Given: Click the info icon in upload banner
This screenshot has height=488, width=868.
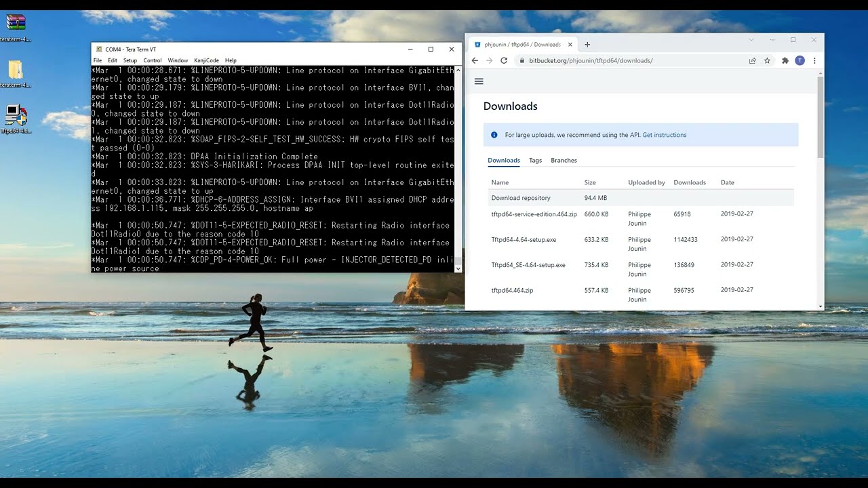Looking at the screenshot, I should pyautogui.click(x=494, y=135).
